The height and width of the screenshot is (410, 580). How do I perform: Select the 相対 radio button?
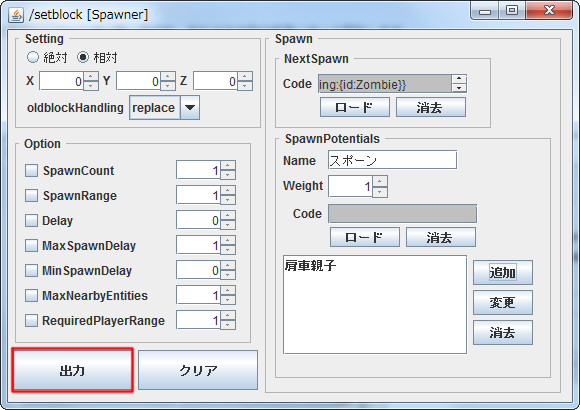(x=83, y=57)
